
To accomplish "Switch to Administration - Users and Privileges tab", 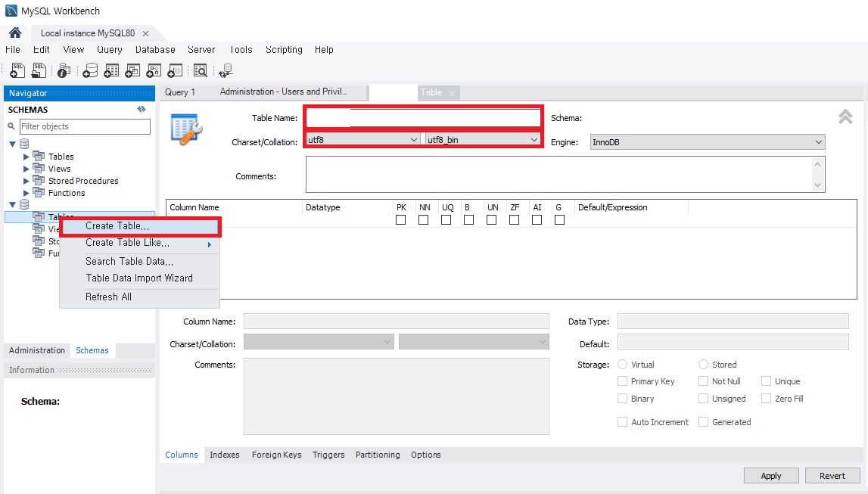I will click(x=284, y=92).
